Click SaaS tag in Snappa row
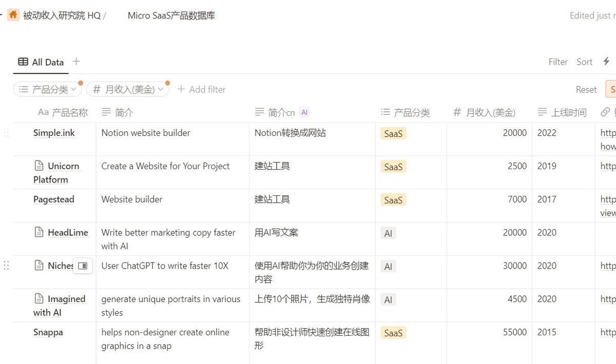 click(393, 333)
